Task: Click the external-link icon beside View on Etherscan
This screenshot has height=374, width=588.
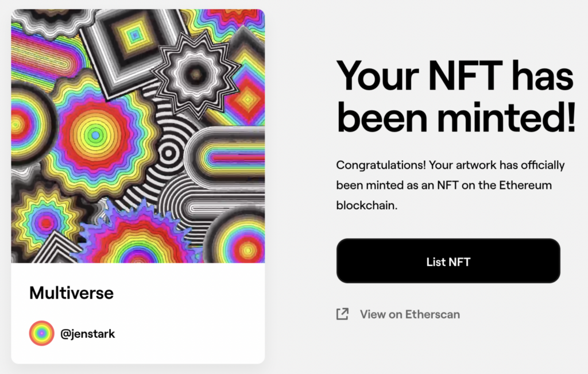Action: click(343, 314)
